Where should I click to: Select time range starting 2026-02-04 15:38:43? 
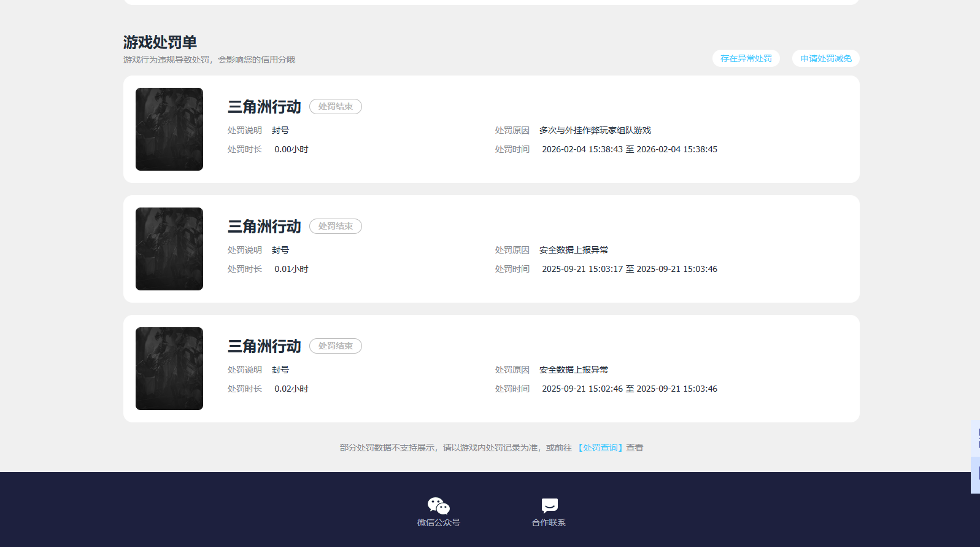[630, 149]
